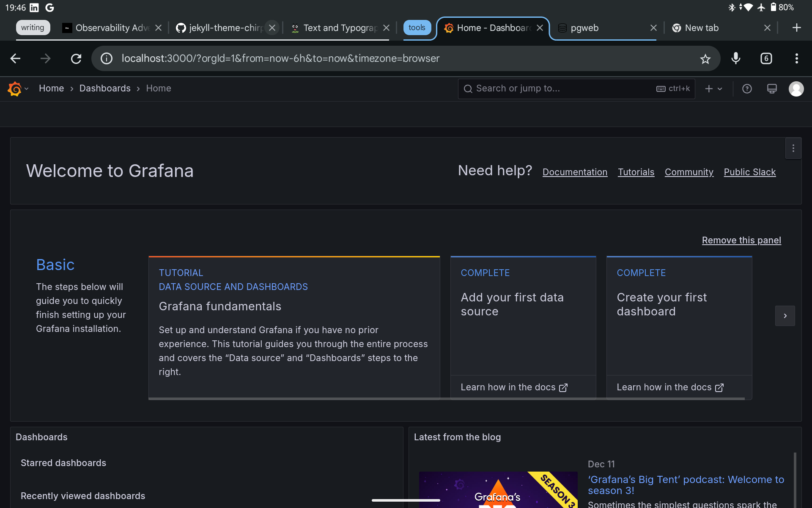Collapse the tools tab group label

click(417, 28)
